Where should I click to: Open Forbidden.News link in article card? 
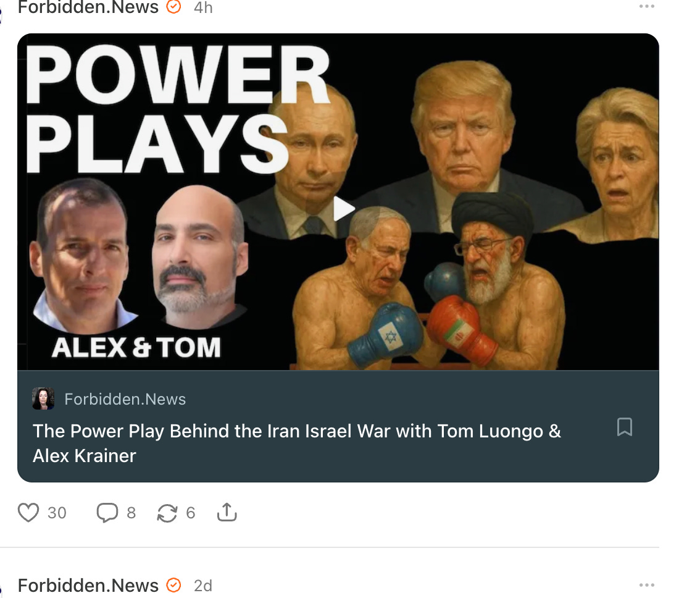(x=125, y=399)
